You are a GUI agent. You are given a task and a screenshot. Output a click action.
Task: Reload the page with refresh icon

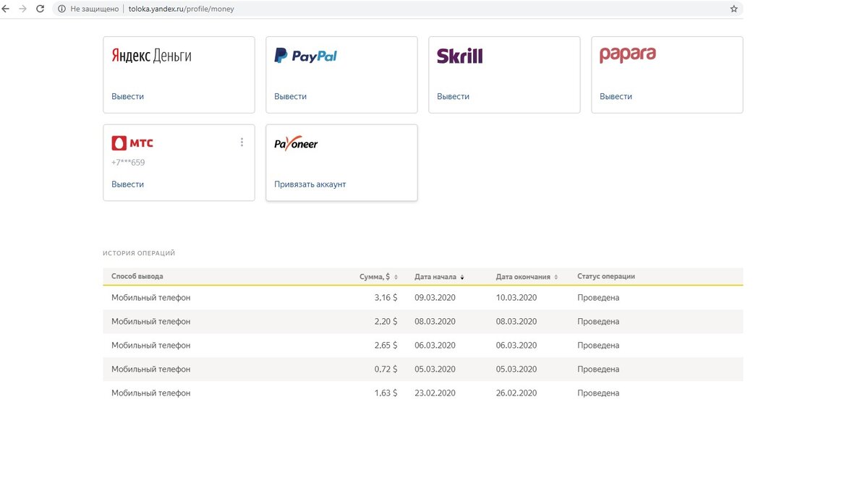40,9
